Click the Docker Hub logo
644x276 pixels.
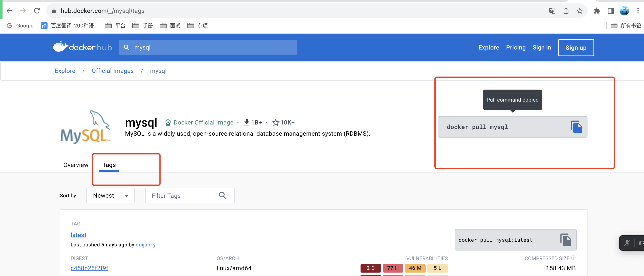[x=82, y=47]
